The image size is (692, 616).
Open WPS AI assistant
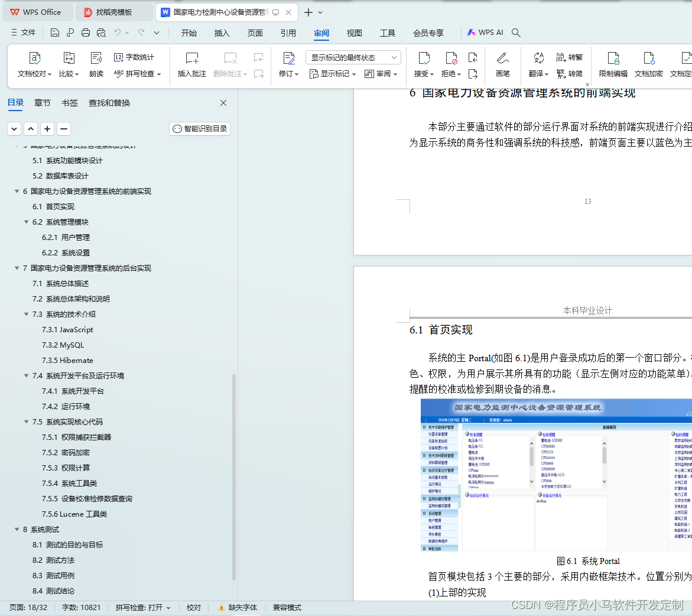(485, 33)
